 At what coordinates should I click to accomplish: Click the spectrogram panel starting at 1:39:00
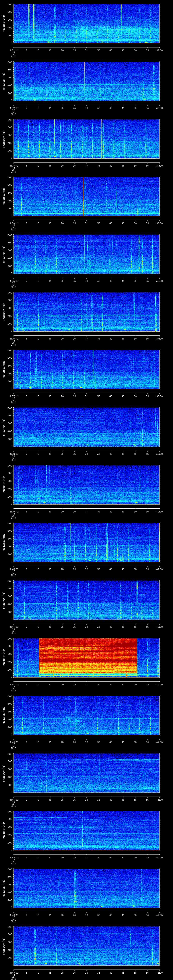coord(87,485)
